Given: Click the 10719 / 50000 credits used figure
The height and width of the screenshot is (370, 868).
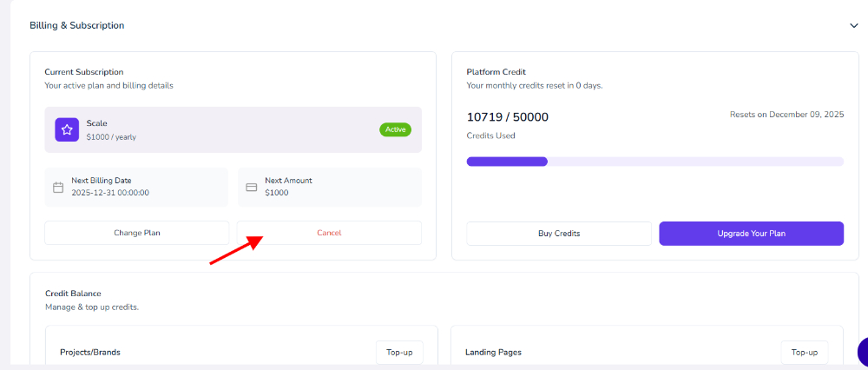Looking at the screenshot, I should point(508,117).
